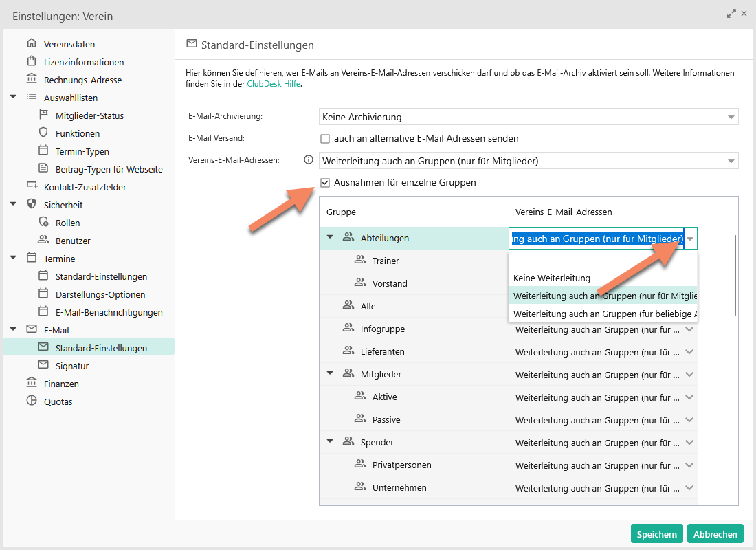The width and height of the screenshot is (756, 550).
Task: Select Keine Weiterleitung option
Action: point(603,278)
